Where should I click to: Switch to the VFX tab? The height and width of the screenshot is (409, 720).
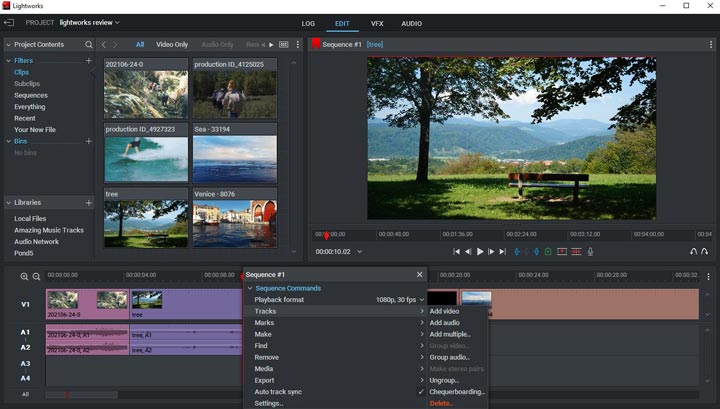tap(377, 23)
